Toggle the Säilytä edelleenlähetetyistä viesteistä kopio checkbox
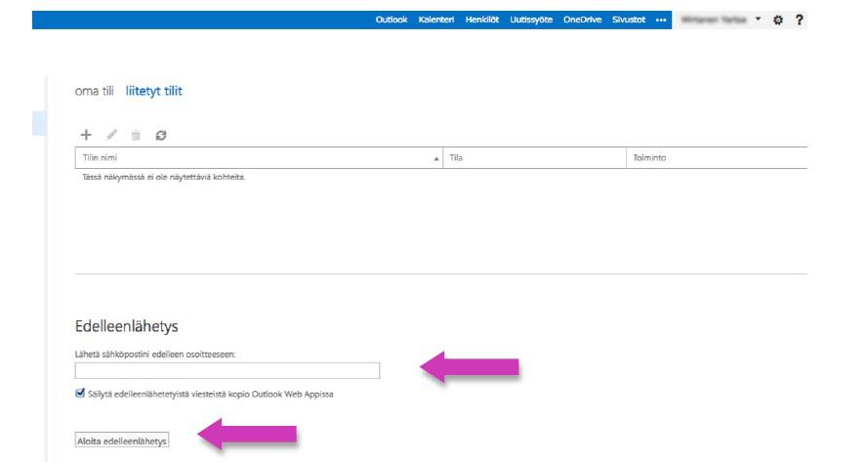The image size is (868, 462). click(79, 394)
